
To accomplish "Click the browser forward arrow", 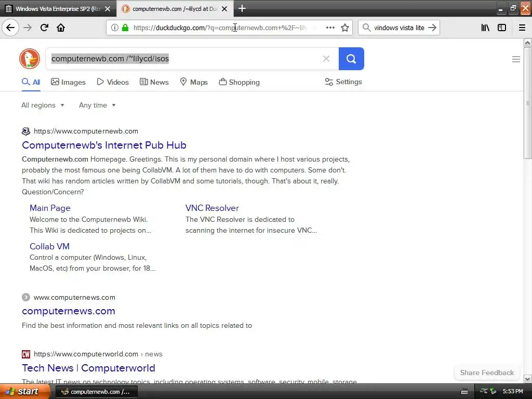I will [x=28, y=28].
